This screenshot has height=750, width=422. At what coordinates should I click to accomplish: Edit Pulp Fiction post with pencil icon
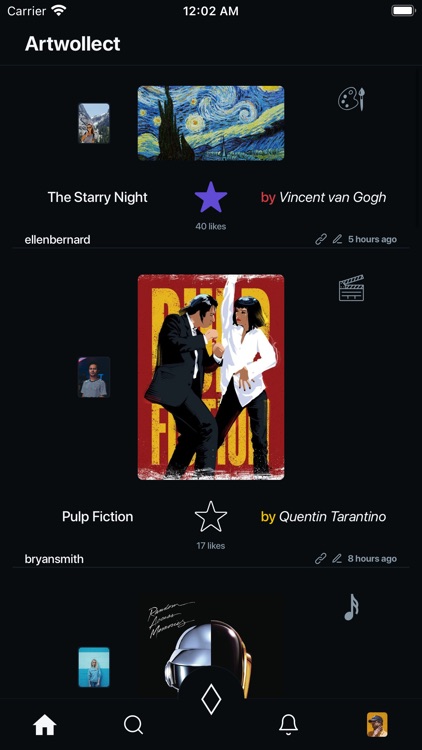click(337, 559)
